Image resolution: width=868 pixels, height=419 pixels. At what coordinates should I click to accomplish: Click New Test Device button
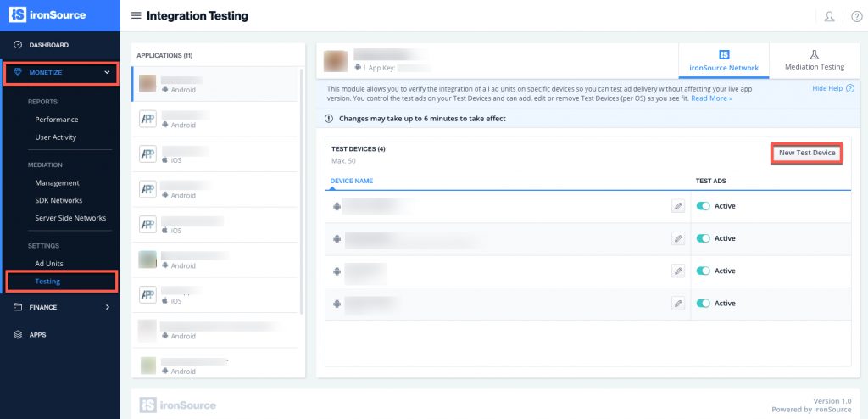pos(807,153)
